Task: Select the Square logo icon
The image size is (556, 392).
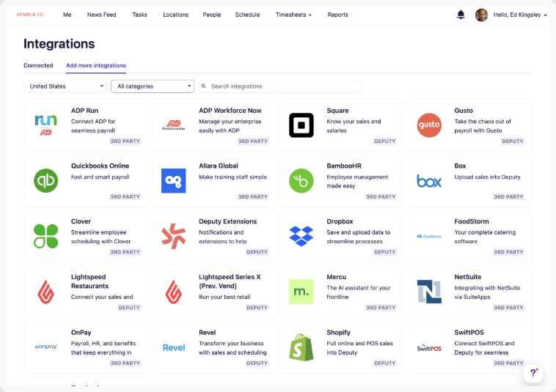Action: coord(301,125)
